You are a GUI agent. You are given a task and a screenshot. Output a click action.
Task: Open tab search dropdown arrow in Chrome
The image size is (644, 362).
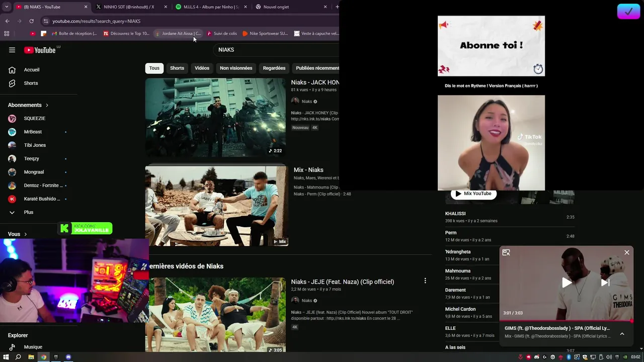(x=6, y=7)
